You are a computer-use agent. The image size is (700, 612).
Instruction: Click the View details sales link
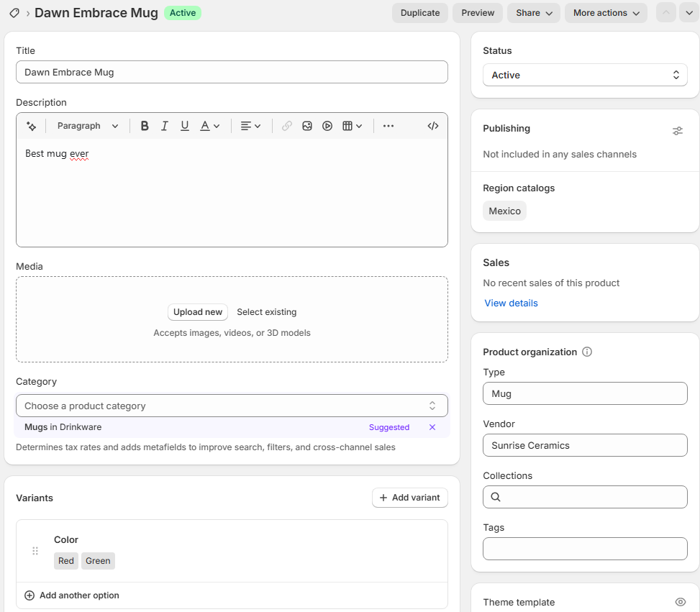tap(511, 303)
